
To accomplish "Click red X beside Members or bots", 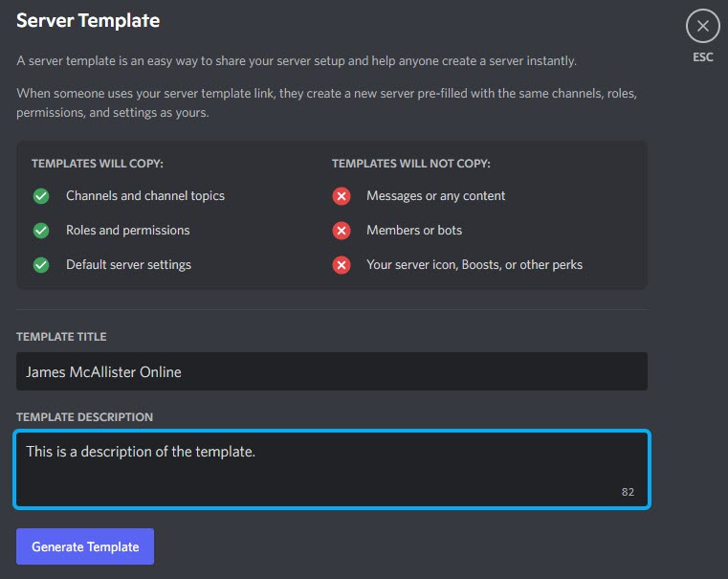I will tap(342, 231).
